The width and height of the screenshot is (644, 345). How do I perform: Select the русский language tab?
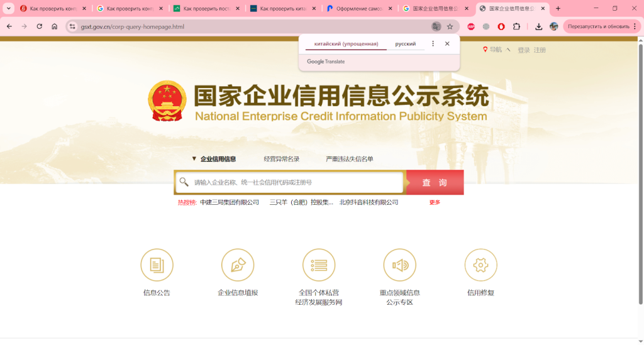(406, 44)
